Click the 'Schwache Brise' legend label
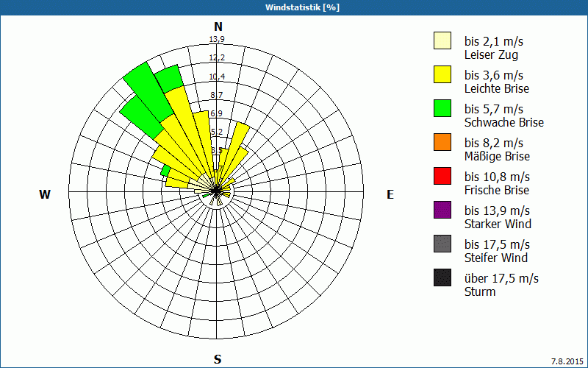 [504, 122]
